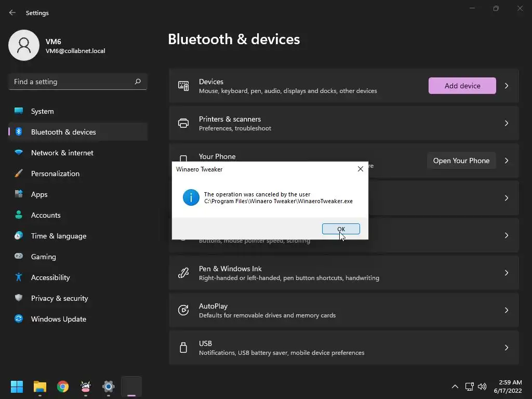
Task: Click the AutoPlay disc icon
Action: click(x=183, y=310)
